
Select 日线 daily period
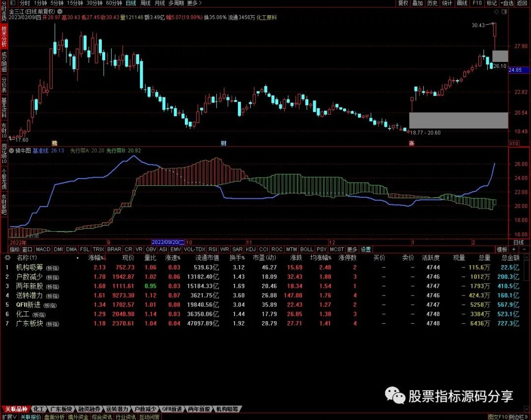[x=131, y=3]
